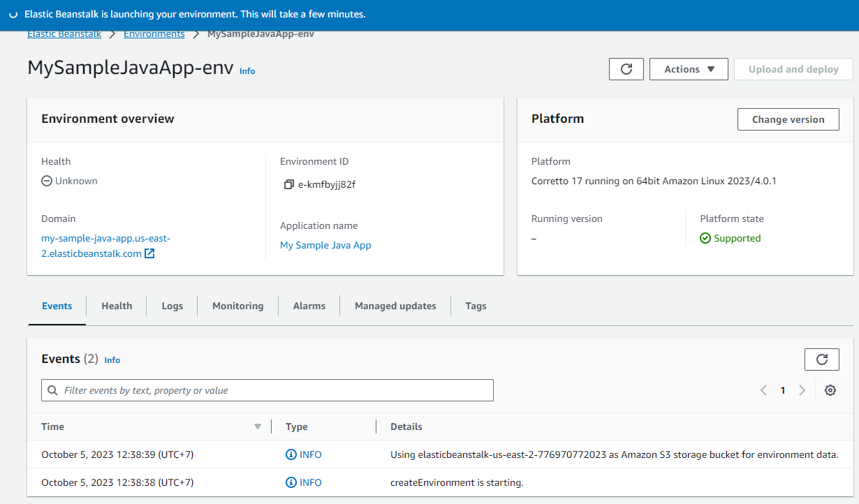Go to next events page arrow
This screenshot has height=504, width=859.
click(802, 390)
